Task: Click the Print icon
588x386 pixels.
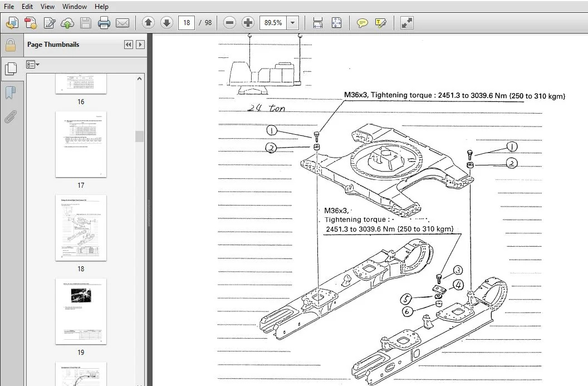Action: click(104, 23)
